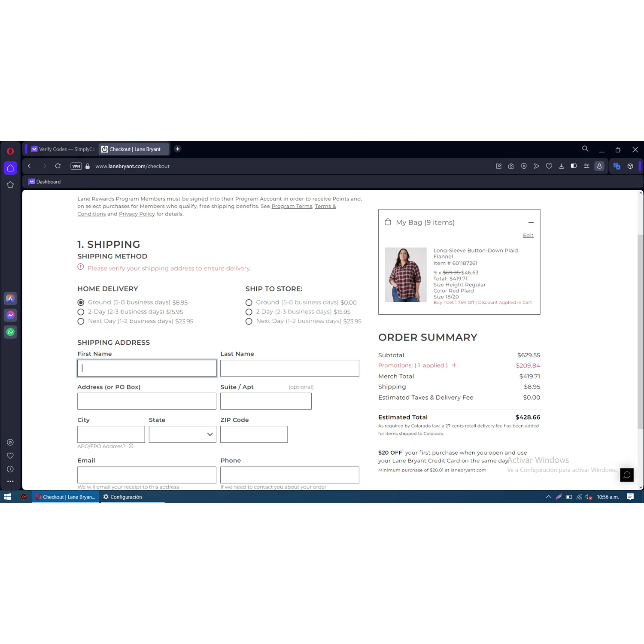The height and width of the screenshot is (644, 644).
Task: Launch the Aria AI sidebar icon
Action: [x=10, y=298]
